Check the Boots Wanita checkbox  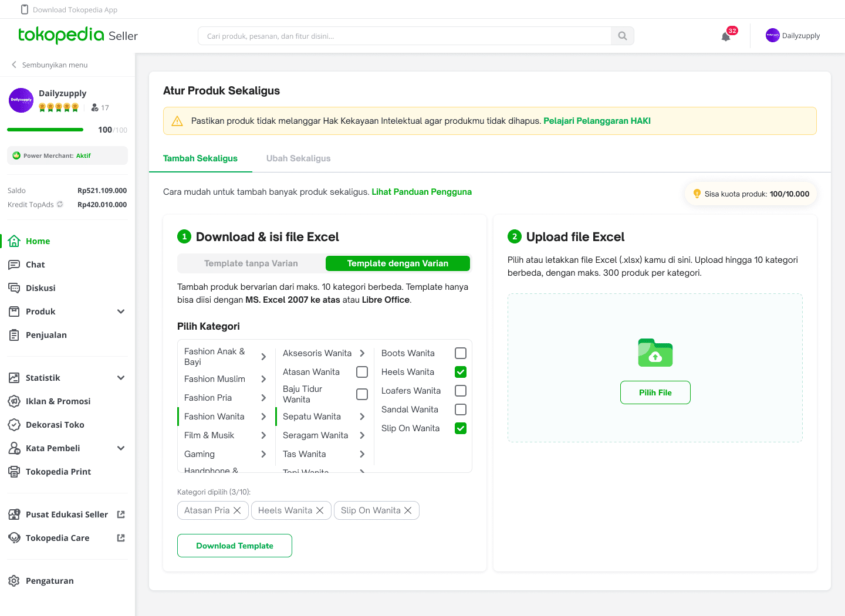click(x=461, y=353)
